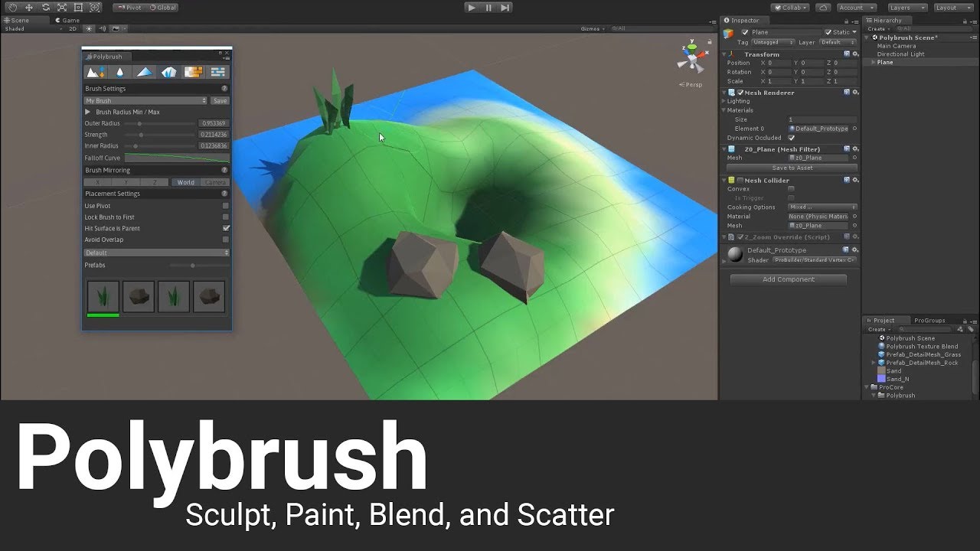Enable Avoid Overlap checkbox

tap(226, 240)
